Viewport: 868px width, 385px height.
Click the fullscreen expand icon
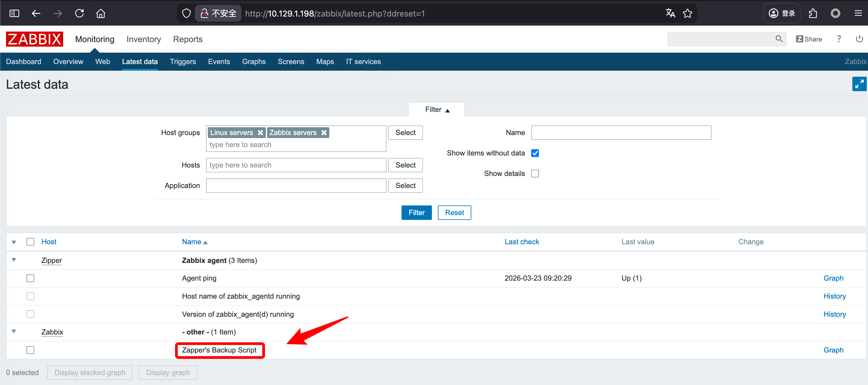tap(859, 84)
